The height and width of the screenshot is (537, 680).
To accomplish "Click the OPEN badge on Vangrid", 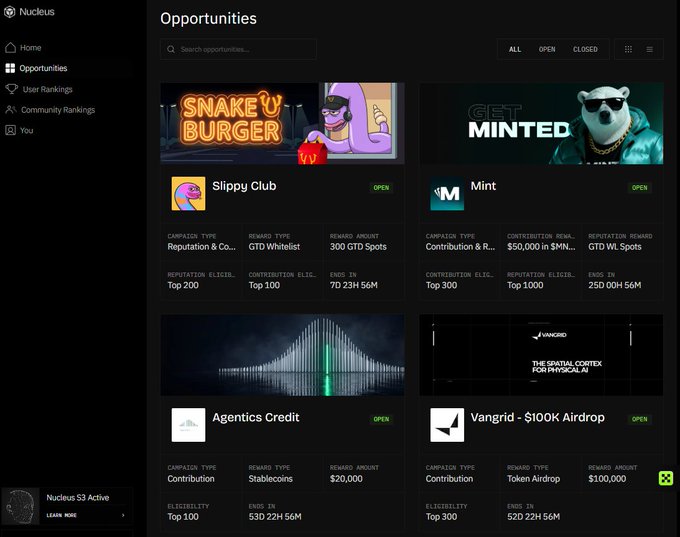I will [x=640, y=419].
